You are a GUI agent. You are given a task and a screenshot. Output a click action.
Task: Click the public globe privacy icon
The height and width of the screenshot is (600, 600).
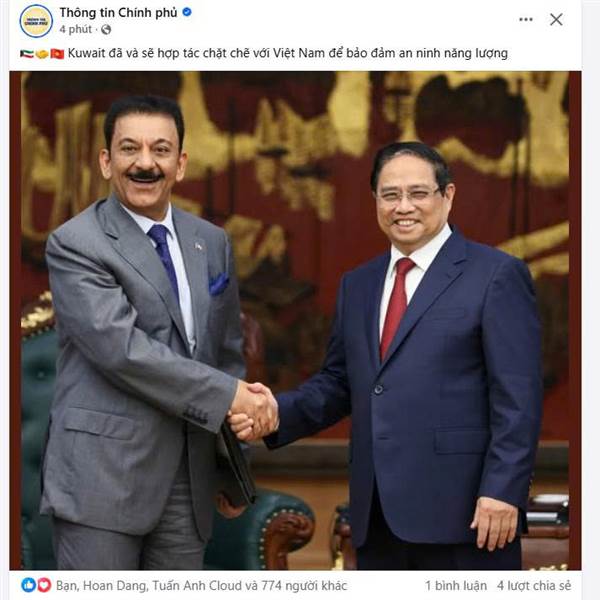106,29
